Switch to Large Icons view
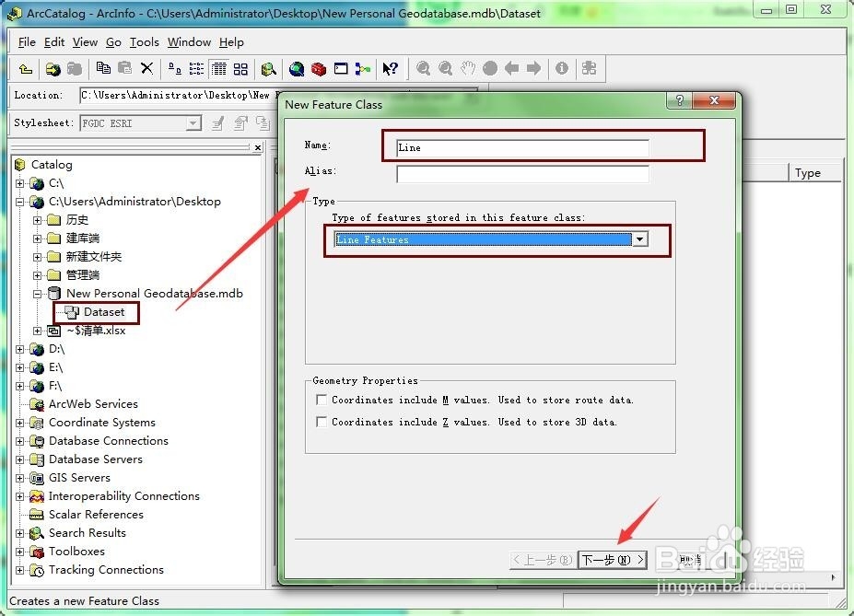This screenshot has width=854, height=616. coord(175,68)
